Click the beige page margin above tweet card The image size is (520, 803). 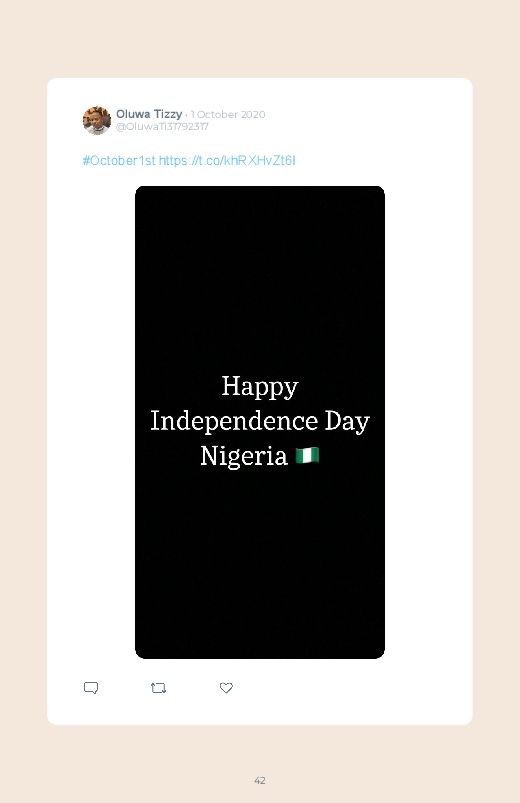coord(260,38)
